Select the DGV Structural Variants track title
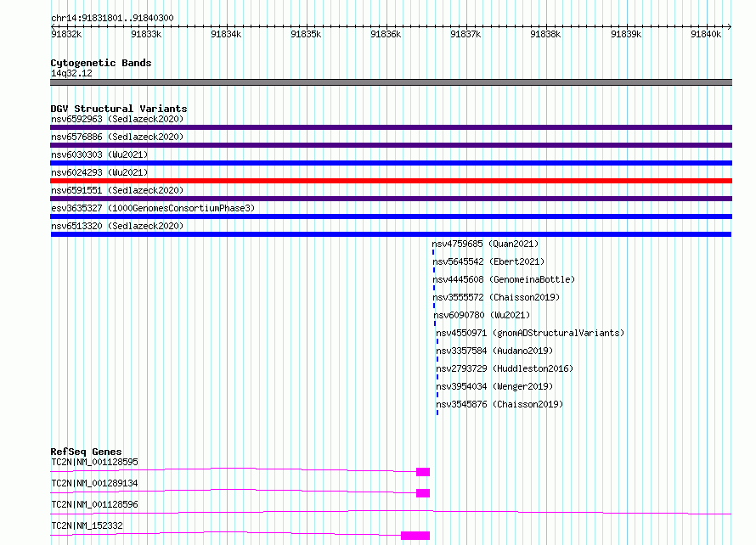The height and width of the screenshot is (545, 756). (x=119, y=109)
